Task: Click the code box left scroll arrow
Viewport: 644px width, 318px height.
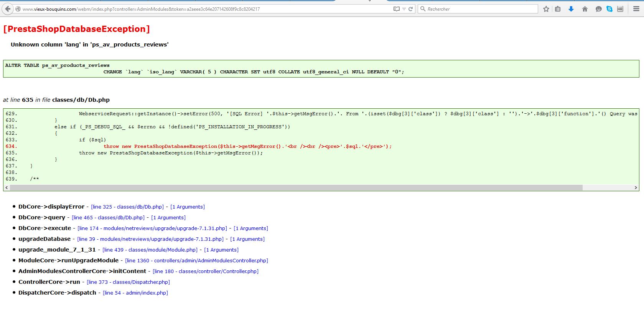Action: pyautogui.click(x=7, y=188)
